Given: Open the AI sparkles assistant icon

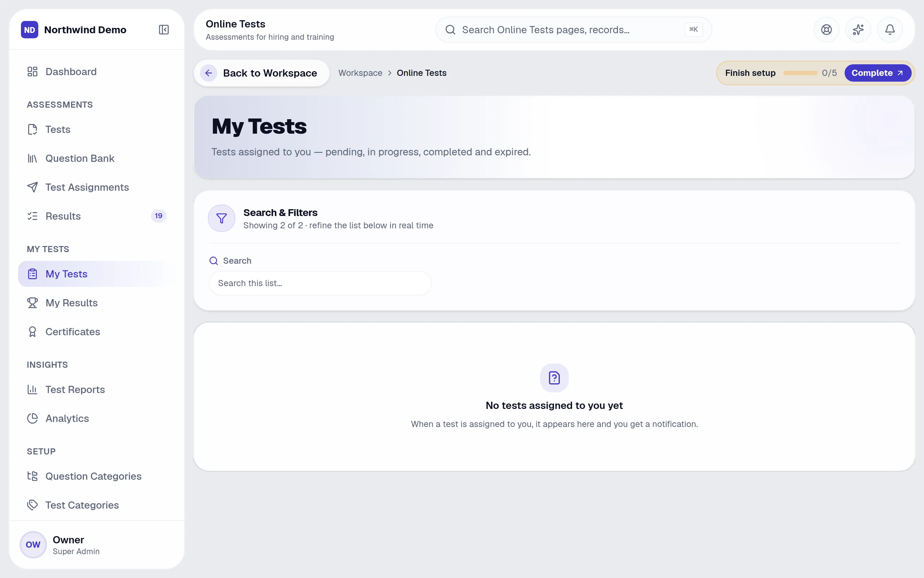Looking at the screenshot, I should point(858,29).
